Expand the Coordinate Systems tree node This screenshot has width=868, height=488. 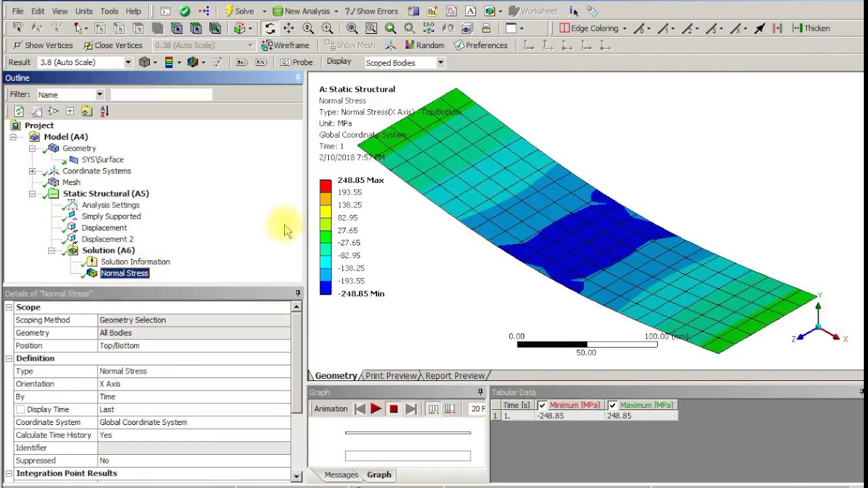tap(32, 171)
